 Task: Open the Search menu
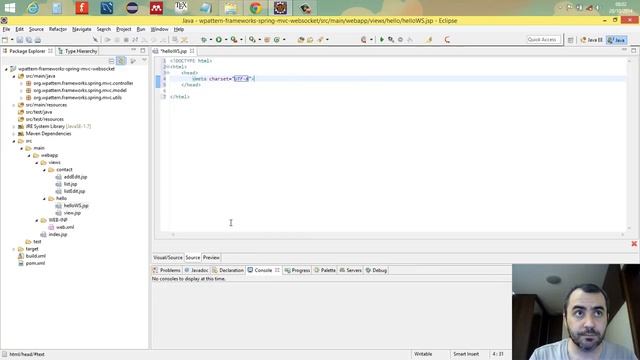104,29
